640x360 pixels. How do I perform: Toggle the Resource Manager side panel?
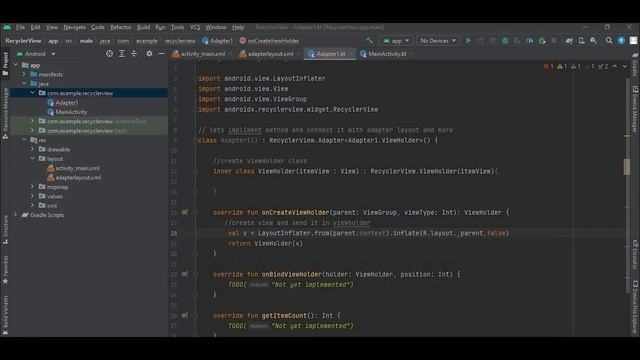tap(5, 113)
